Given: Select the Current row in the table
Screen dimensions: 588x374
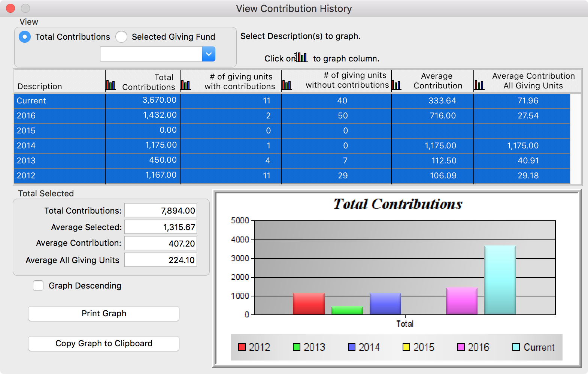Looking at the screenshot, I should click(60, 101).
